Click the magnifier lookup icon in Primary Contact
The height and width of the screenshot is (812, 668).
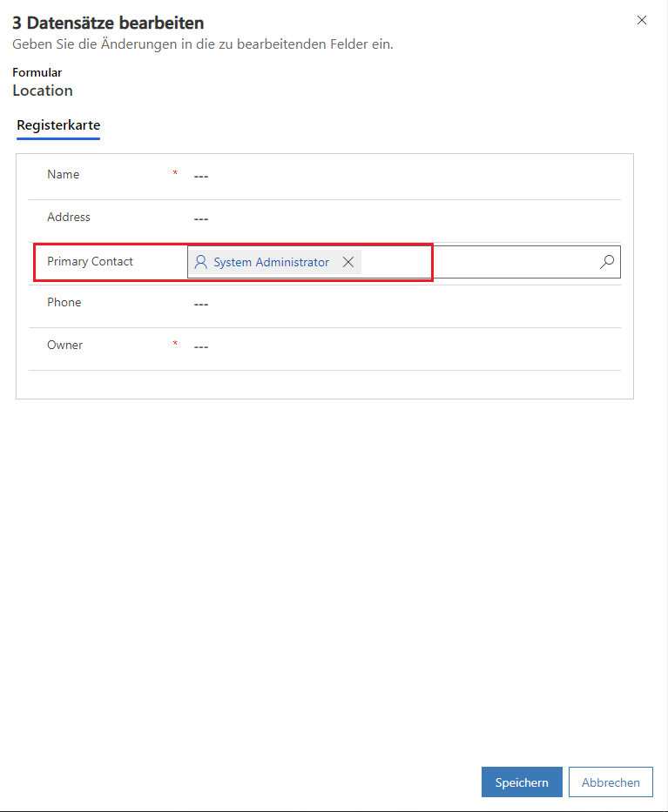point(607,262)
